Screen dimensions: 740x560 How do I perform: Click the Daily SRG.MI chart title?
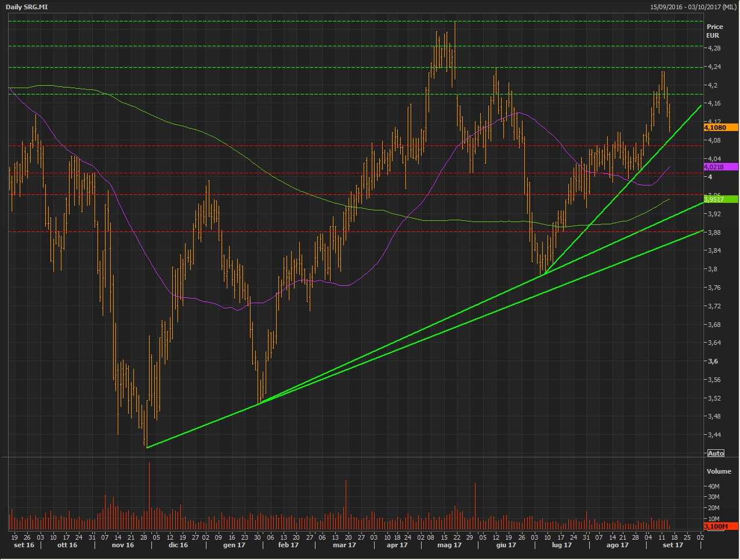tap(27, 7)
